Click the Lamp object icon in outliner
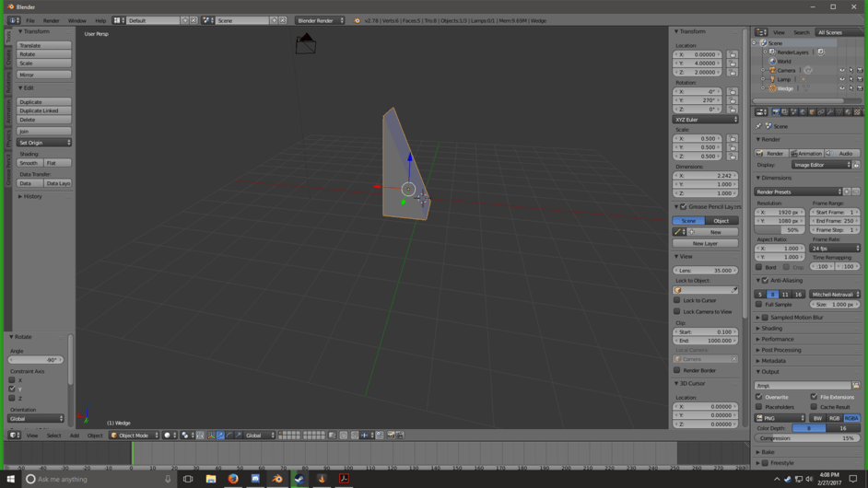 773,79
